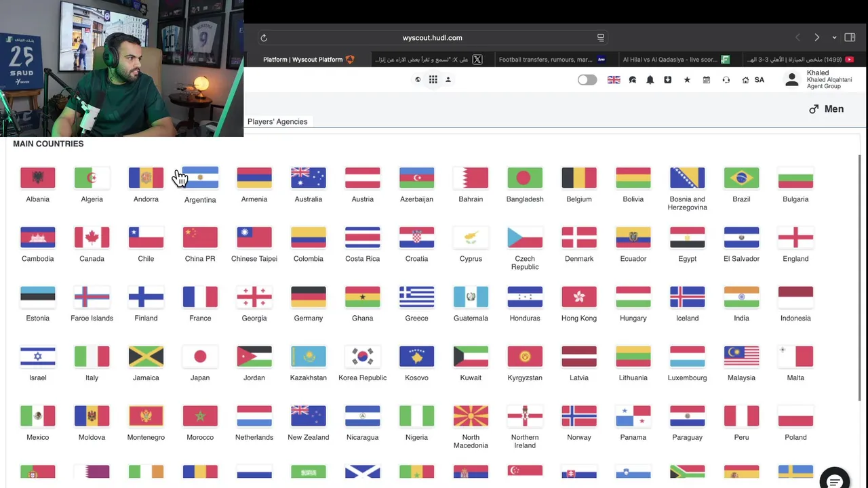Screen dimensions: 868x488
Task: Pick the Australia flag
Action: pos(309,178)
